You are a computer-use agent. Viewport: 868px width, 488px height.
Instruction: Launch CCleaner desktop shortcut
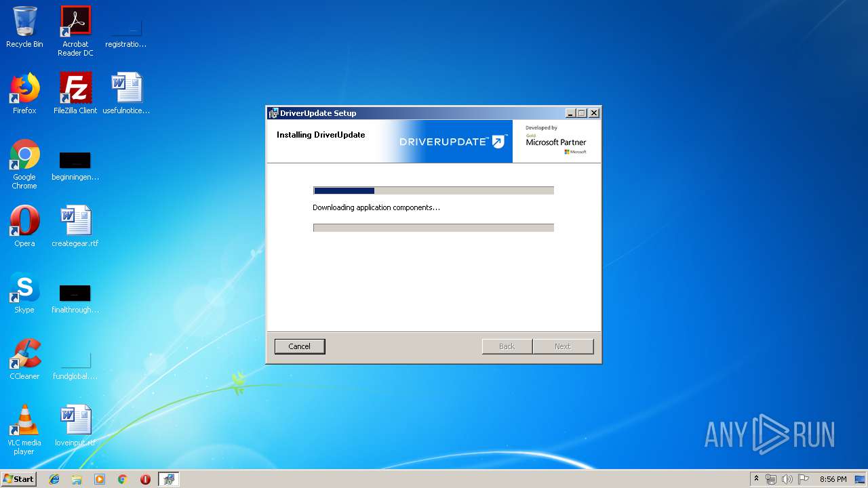pyautogui.click(x=24, y=359)
